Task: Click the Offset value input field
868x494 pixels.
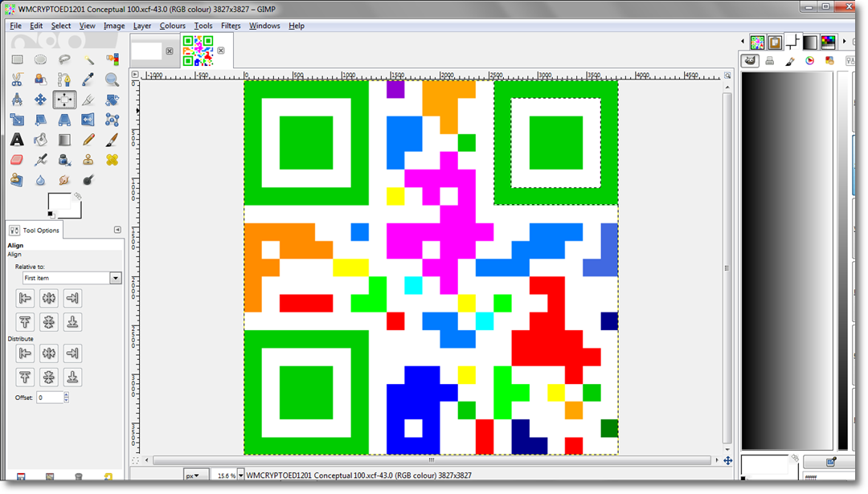Action: [x=50, y=397]
